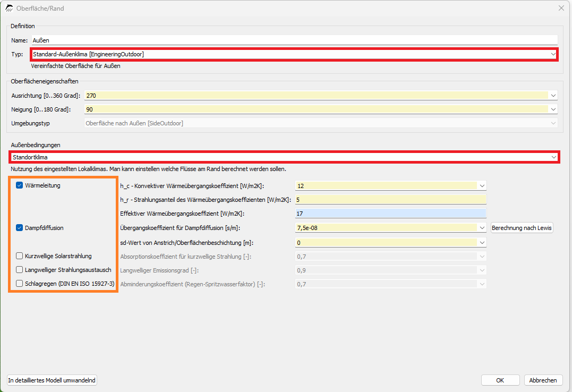Click the Name input field
The image size is (572, 392).
[294, 40]
